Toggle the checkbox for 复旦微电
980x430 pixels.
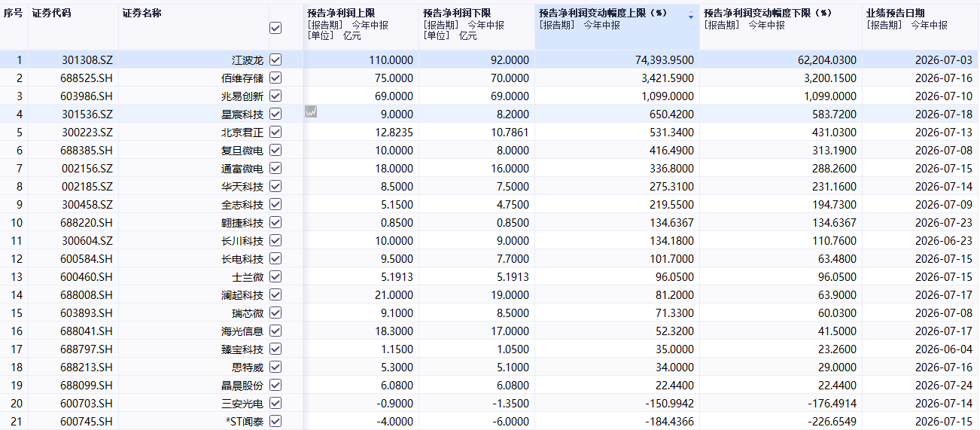(x=275, y=150)
